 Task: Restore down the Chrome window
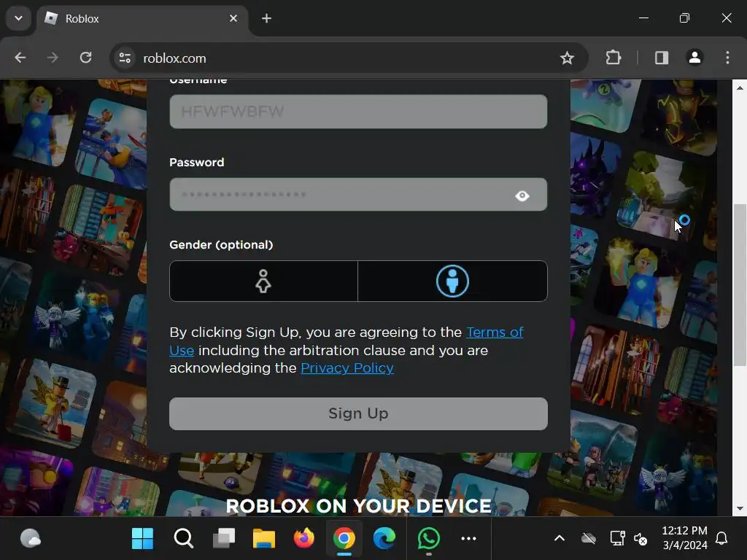coord(684,18)
